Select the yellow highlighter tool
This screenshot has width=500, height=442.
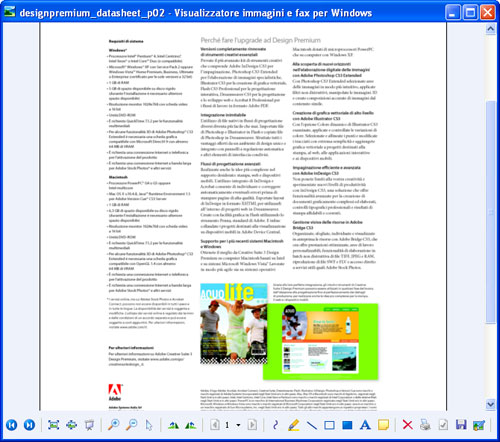coord(293,425)
